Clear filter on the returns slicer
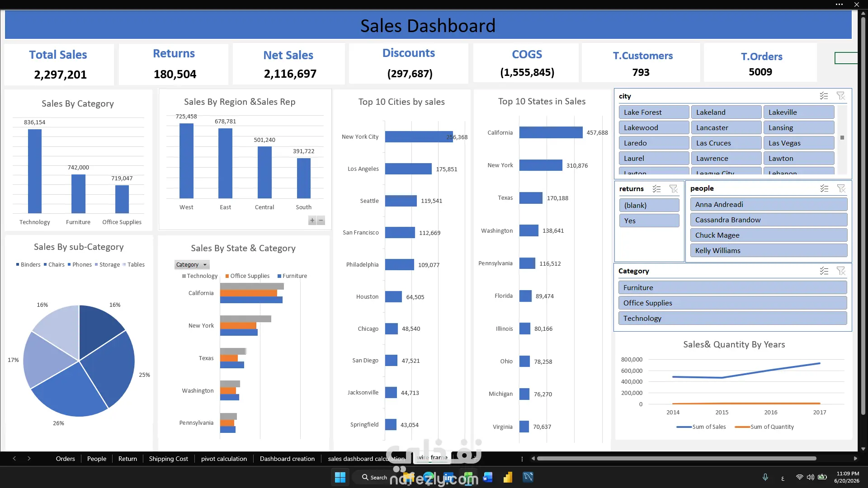This screenshot has width=868, height=488. click(674, 189)
